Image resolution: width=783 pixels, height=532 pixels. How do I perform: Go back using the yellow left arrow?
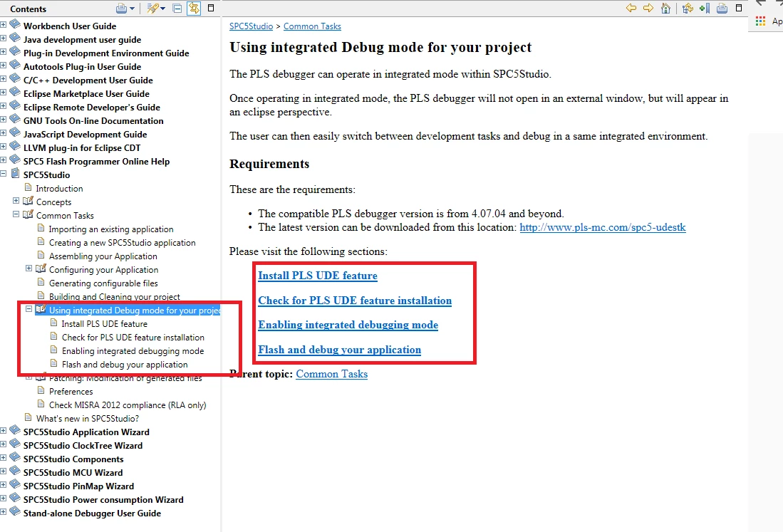coord(631,8)
